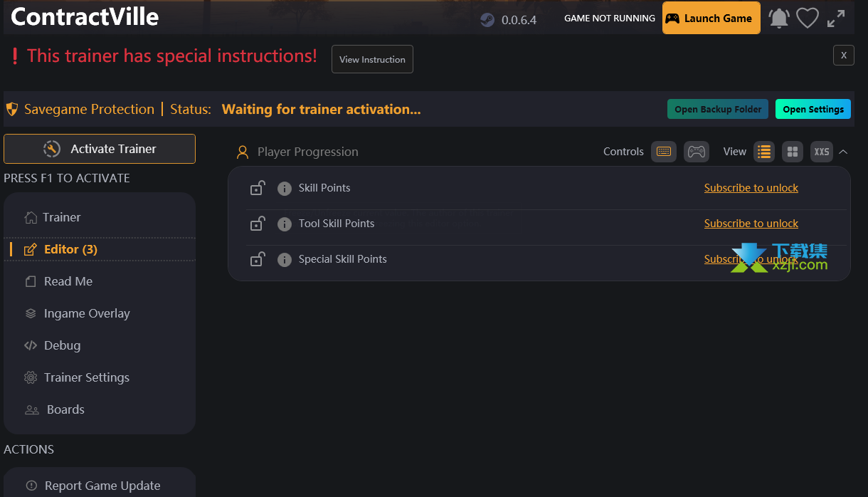Viewport: 868px width, 497px height.
Task: Click the notifications bell icon
Action: coord(779,19)
